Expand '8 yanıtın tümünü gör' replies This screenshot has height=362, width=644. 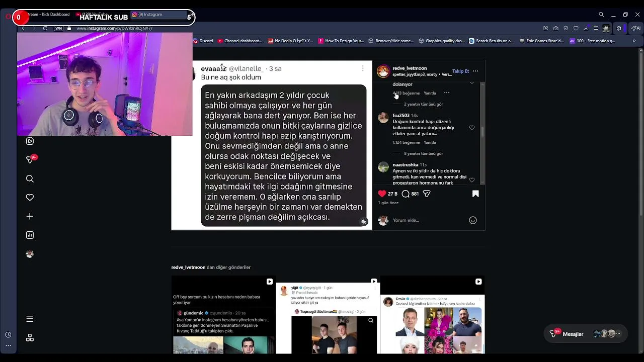coord(423,153)
